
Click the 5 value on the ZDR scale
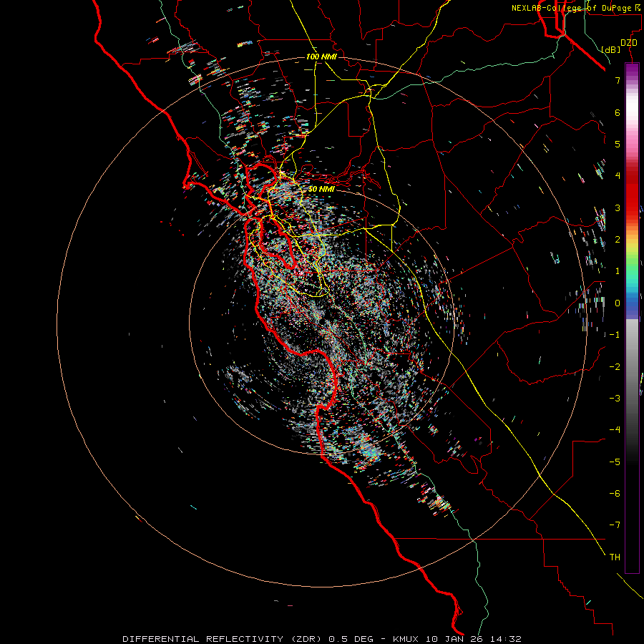[618, 144]
